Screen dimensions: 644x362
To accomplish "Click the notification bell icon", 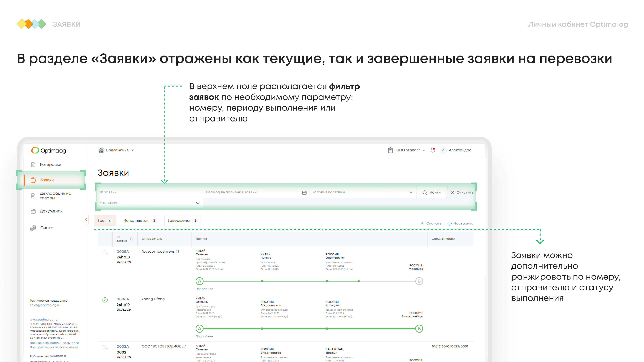I will 433,150.
